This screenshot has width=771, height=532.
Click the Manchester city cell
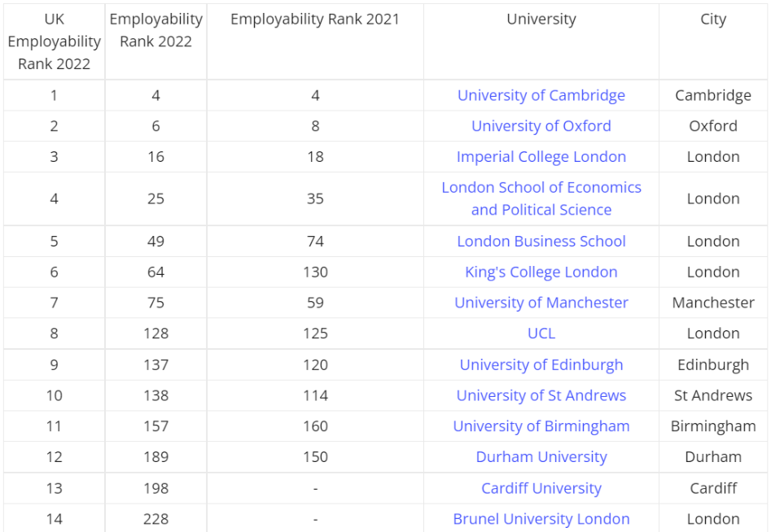tap(712, 303)
